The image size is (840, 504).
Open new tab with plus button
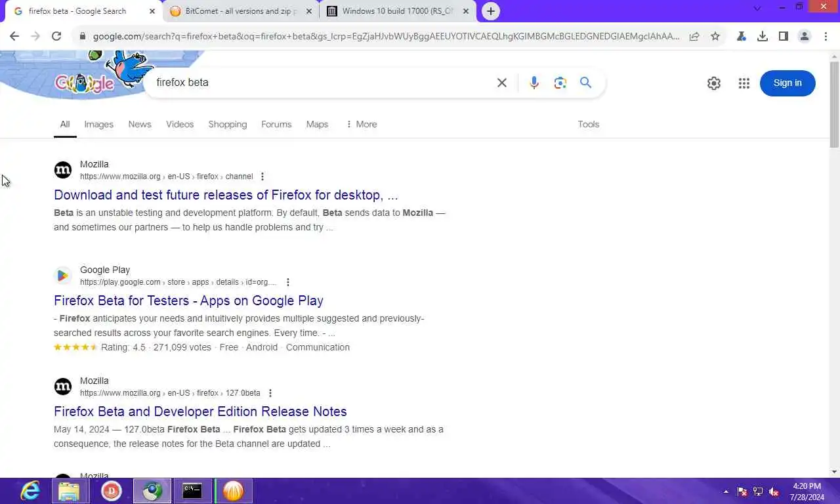click(490, 11)
